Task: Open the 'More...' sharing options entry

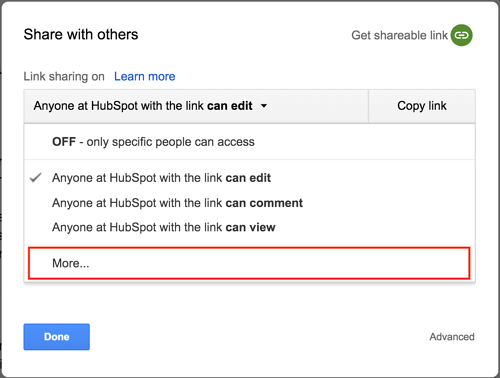Action: tap(249, 263)
